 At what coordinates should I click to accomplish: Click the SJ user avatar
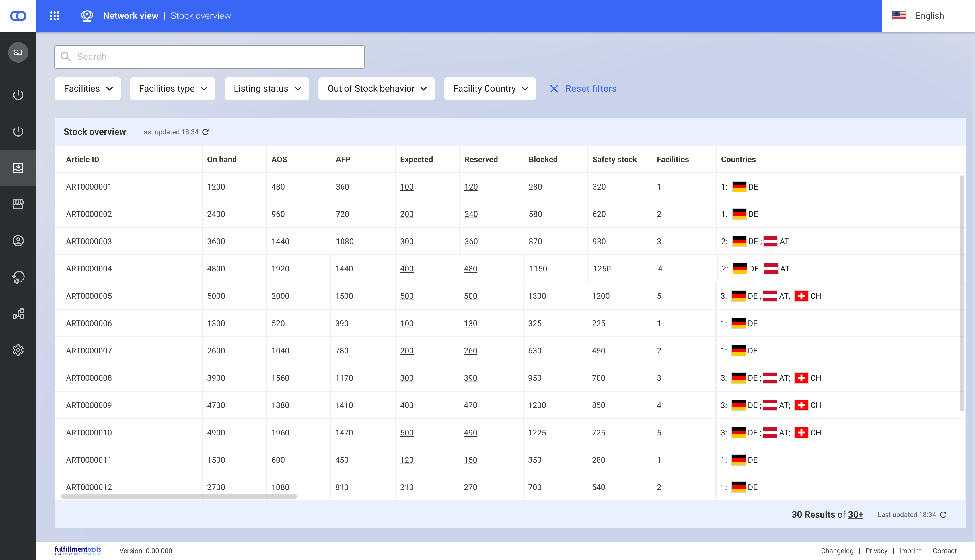pos(18,52)
